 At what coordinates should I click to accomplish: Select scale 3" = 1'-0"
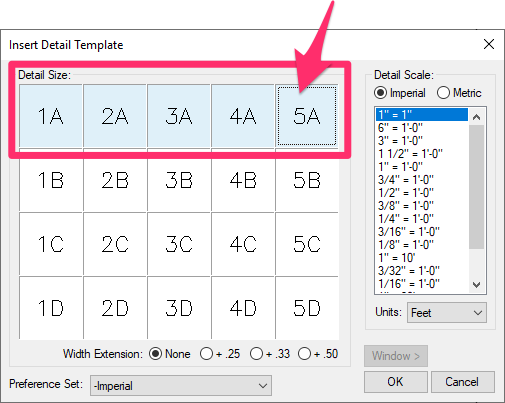click(422, 140)
